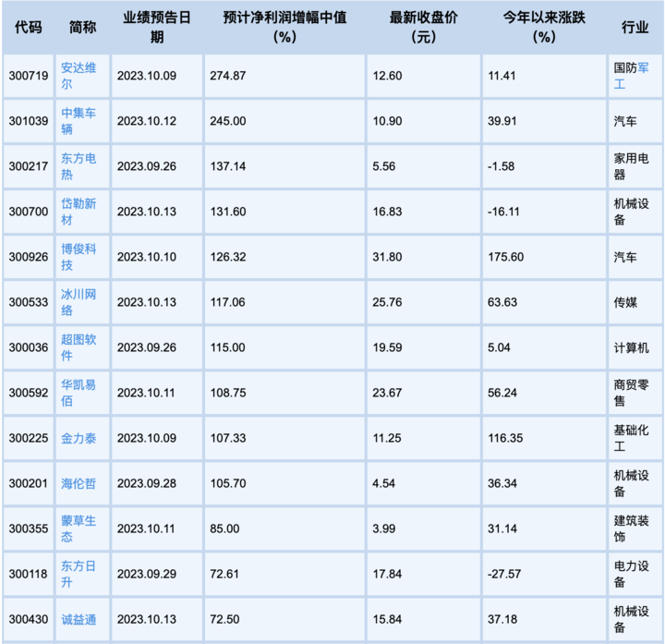Click the 简称 column header
Image resolution: width=665 pixels, height=644 pixels.
pos(83,27)
